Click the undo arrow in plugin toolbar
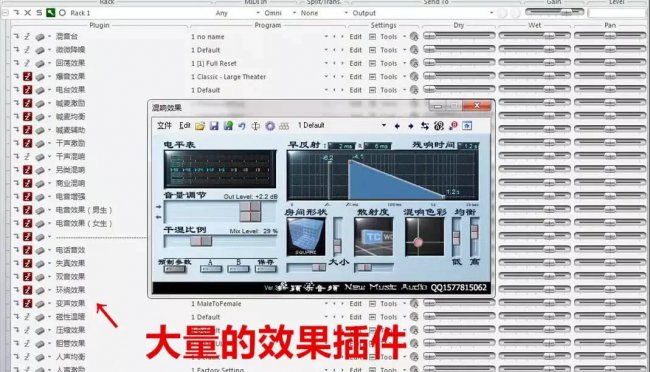This screenshot has width=650, height=372. click(242, 126)
